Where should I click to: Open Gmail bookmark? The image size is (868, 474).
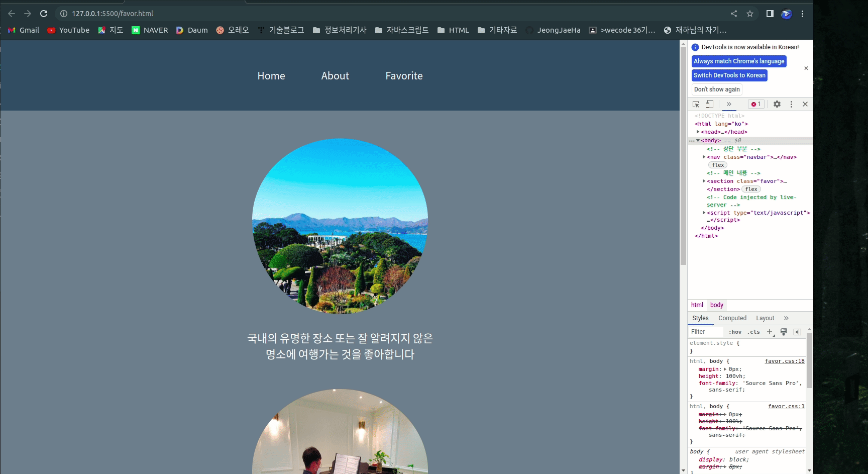24,30
